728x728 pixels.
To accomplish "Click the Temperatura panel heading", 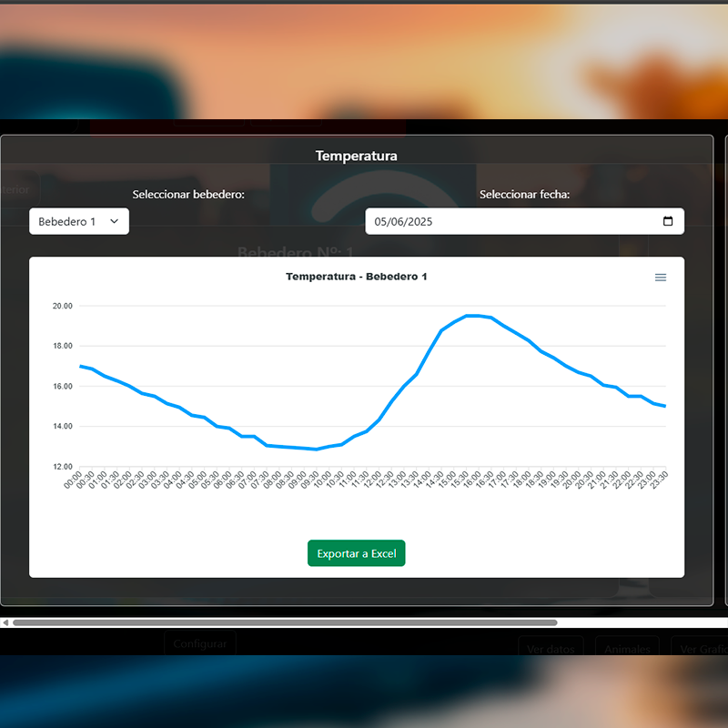I will coord(356,156).
